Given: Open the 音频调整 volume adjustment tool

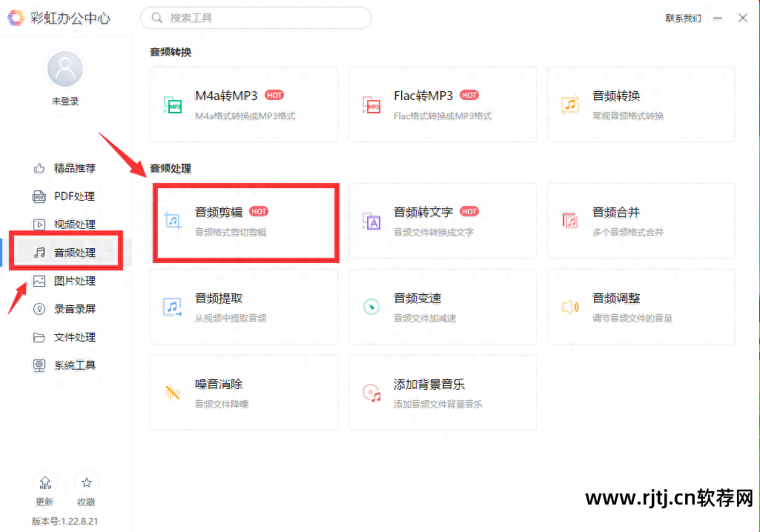Looking at the screenshot, I should pyautogui.click(x=640, y=307).
